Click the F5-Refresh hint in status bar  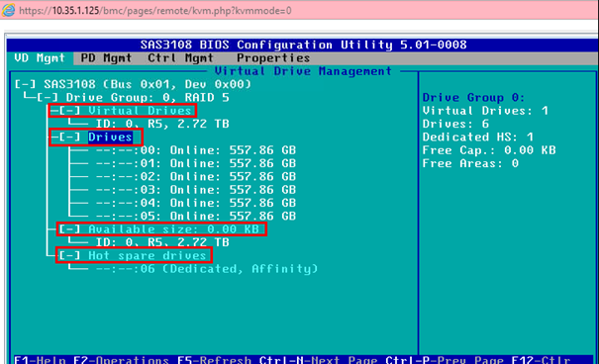214,360
